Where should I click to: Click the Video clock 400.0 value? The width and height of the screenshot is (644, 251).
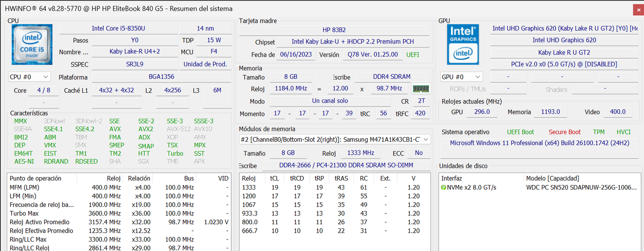tap(618, 112)
